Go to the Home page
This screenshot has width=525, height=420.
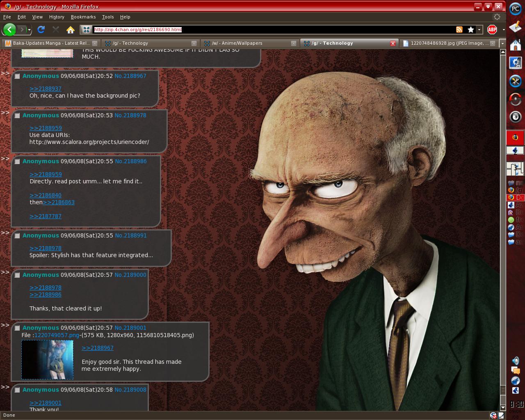(x=71, y=30)
